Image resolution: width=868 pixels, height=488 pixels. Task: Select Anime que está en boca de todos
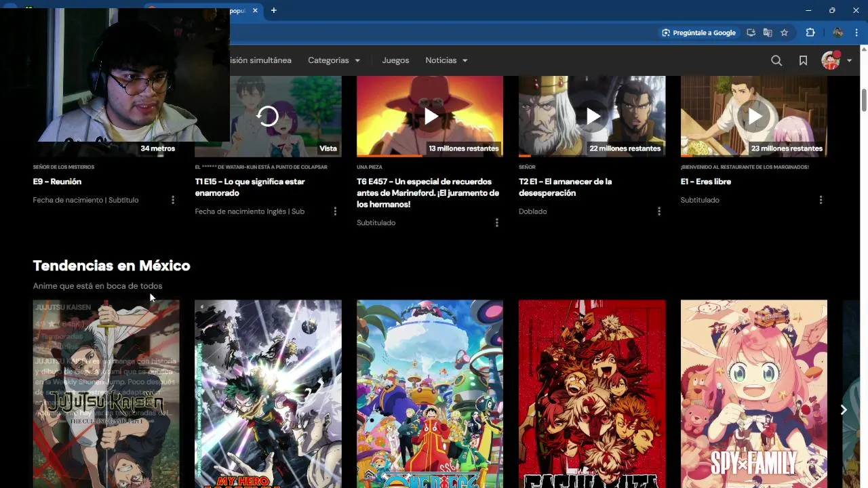(x=98, y=286)
